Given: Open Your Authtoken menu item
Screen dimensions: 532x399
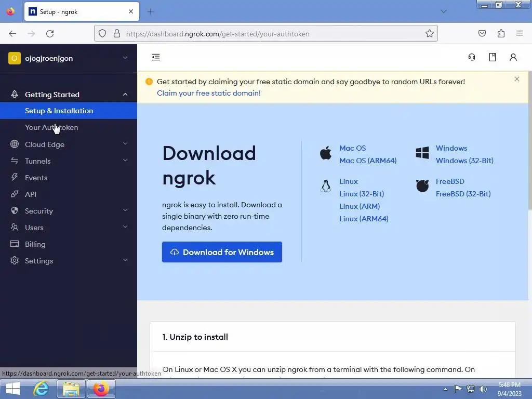Looking at the screenshot, I should click(69, 127).
